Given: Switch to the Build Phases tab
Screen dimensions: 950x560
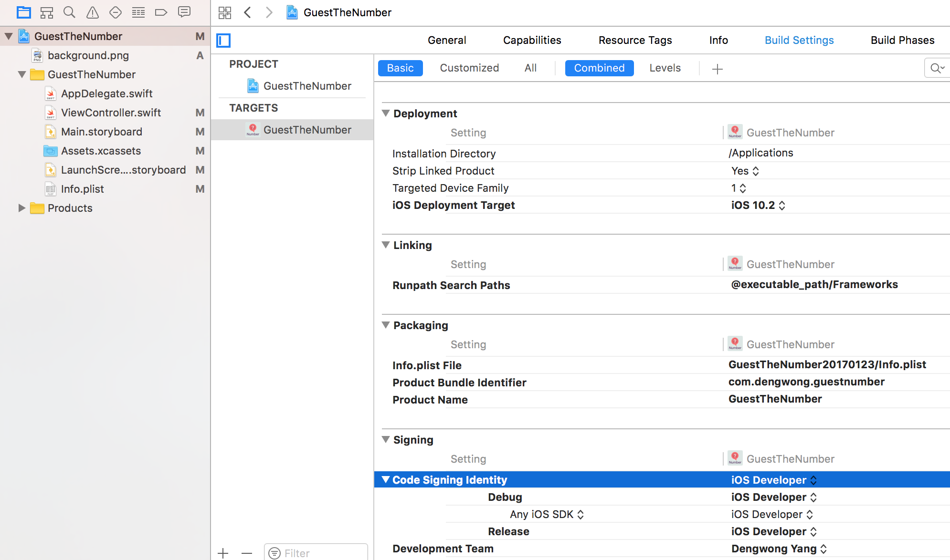Looking at the screenshot, I should tap(902, 40).
